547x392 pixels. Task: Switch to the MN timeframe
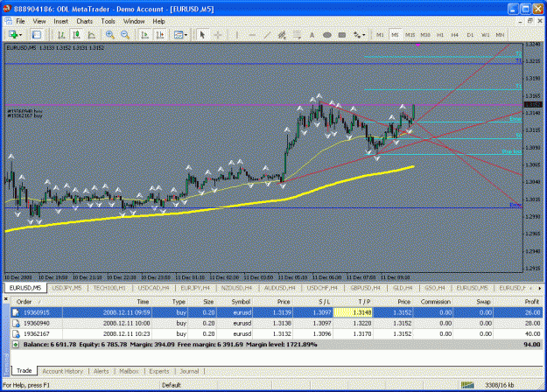pos(500,35)
